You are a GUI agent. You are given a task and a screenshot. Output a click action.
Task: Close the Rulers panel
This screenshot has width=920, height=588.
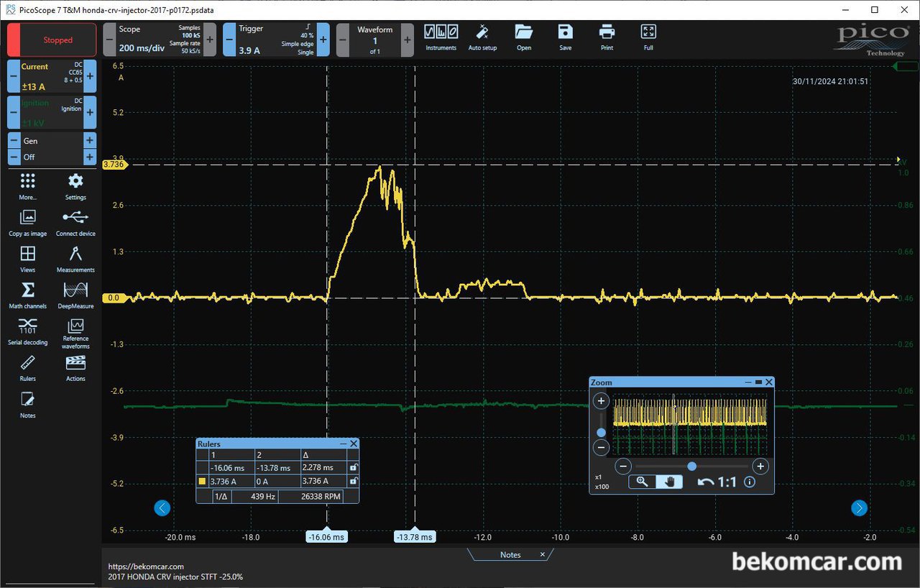coord(354,444)
